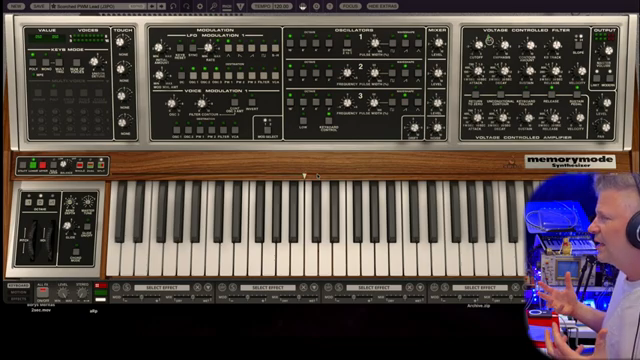Screen dimensions: 640x360
Task: Expand first effect slot down-arrow menu
Action: pyautogui.click(x=208, y=287)
